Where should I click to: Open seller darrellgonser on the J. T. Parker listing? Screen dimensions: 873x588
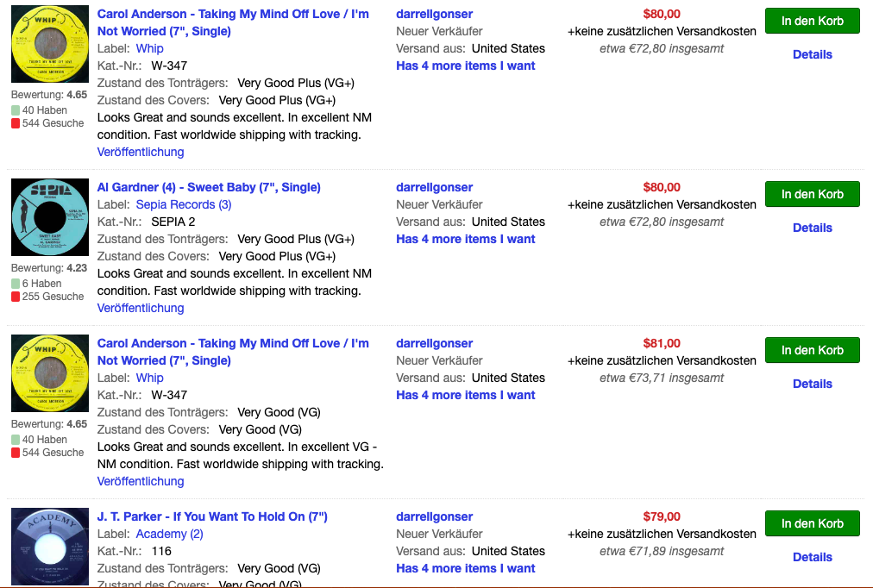tap(434, 516)
